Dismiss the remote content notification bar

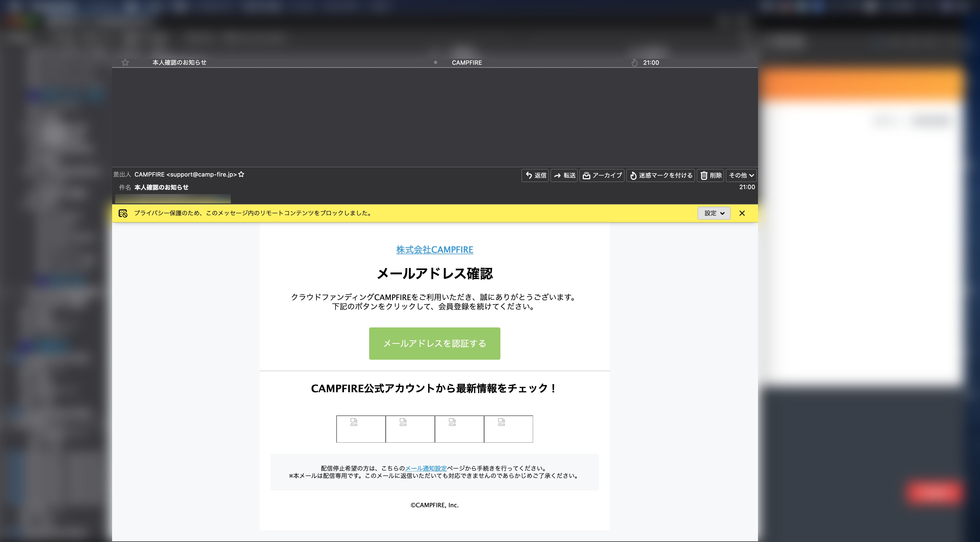coord(742,213)
